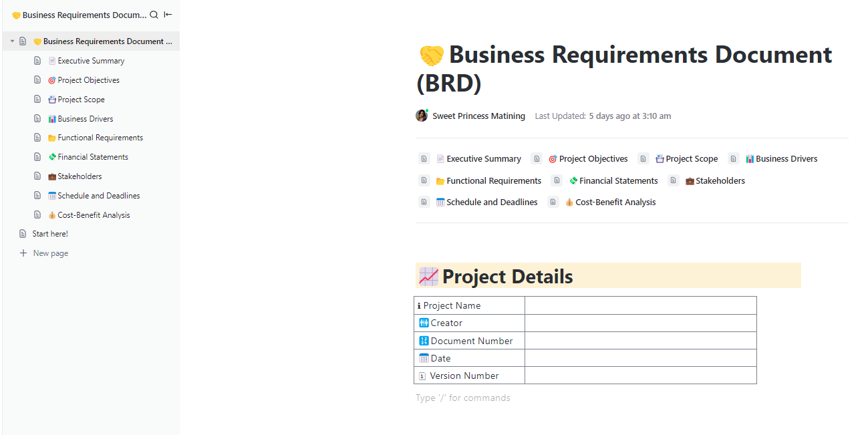868x435 pixels.
Task: Click the author avatar of Sweet Princess Matining
Action: click(422, 116)
